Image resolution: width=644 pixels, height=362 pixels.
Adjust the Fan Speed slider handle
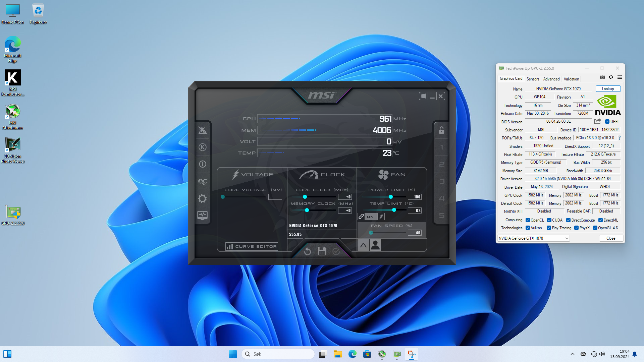pyautogui.click(x=371, y=233)
